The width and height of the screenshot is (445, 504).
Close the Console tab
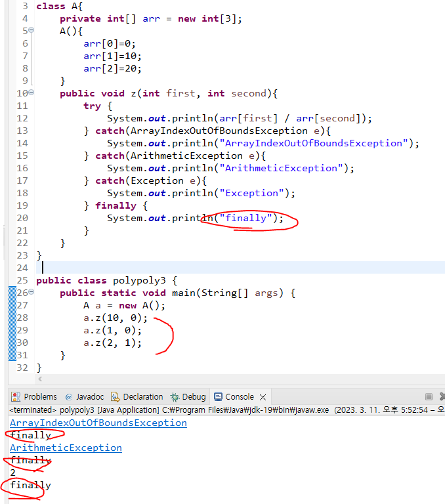(x=263, y=397)
